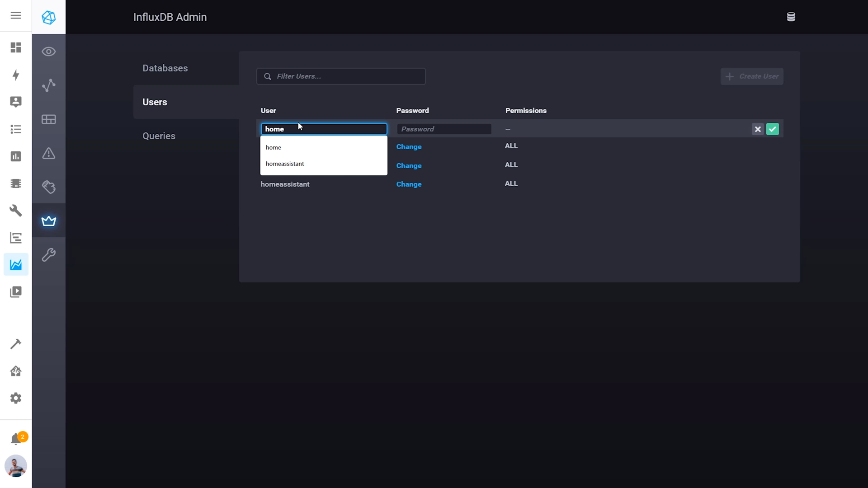Switch to the Queries tab
This screenshot has width=868, height=488.
pos(159,136)
